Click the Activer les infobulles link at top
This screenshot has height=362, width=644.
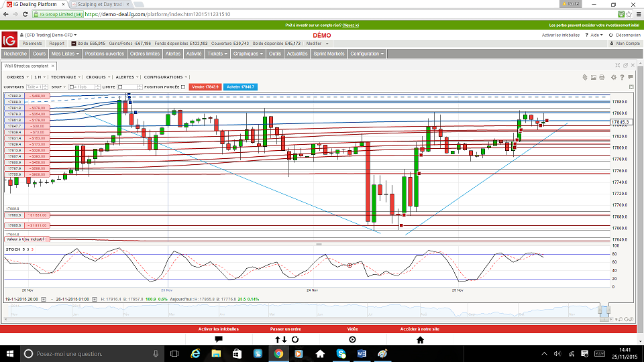tap(561, 36)
